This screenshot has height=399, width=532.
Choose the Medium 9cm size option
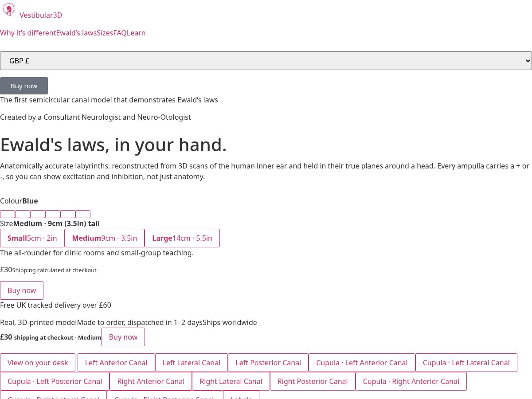(105, 238)
